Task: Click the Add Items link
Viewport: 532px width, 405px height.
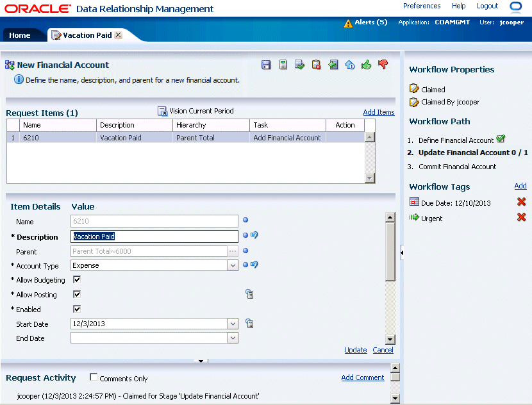Action: pos(379,112)
